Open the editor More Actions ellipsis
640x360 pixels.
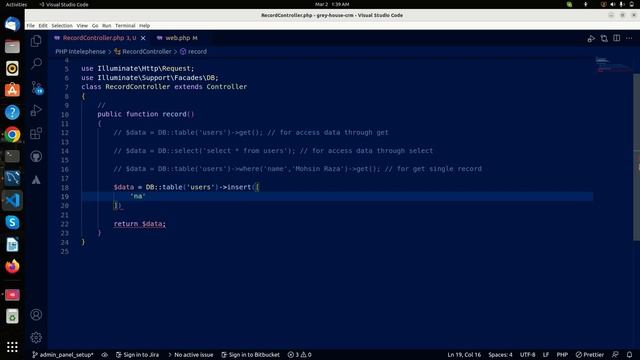click(629, 38)
